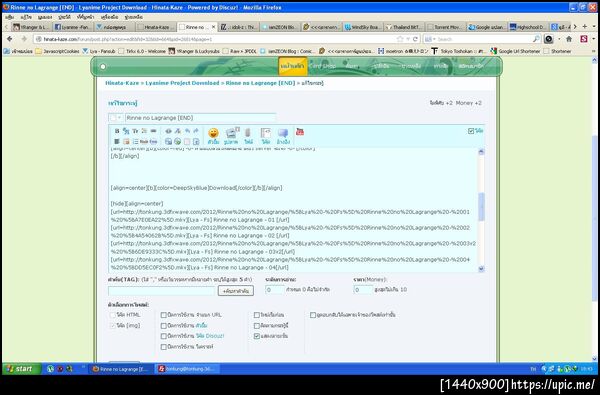Close the 'Rinne no' tab
600x395 pixels.
pos(214,27)
